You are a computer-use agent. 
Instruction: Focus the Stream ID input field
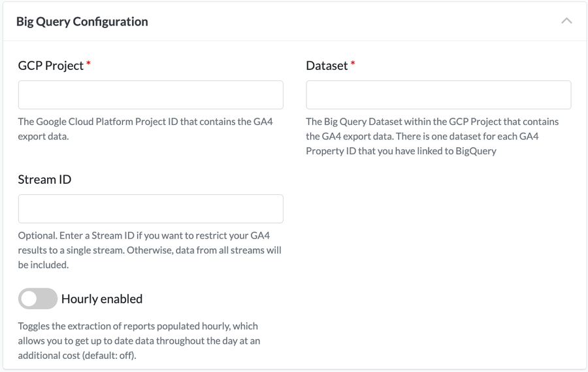pos(151,209)
